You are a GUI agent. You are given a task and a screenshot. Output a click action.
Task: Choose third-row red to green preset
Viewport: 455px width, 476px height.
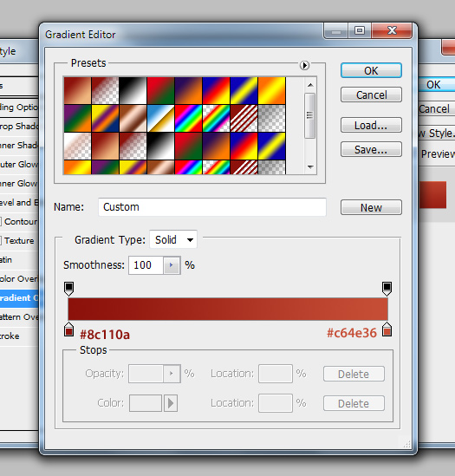[x=188, y=146]
